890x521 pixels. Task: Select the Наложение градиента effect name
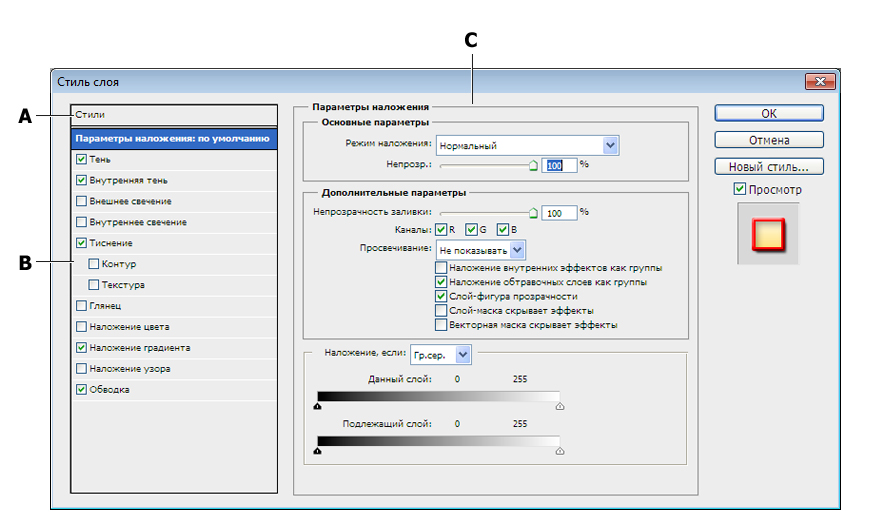point(140,347)
